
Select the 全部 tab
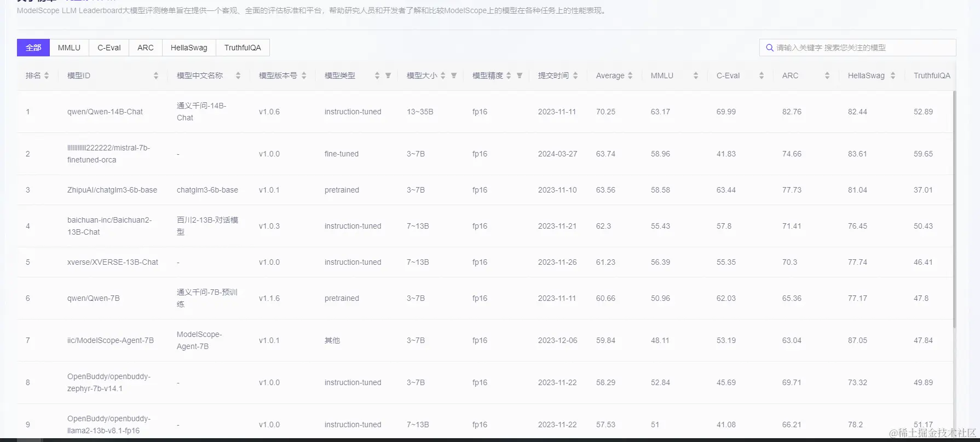pyautogui.click(x=33, y=48)
